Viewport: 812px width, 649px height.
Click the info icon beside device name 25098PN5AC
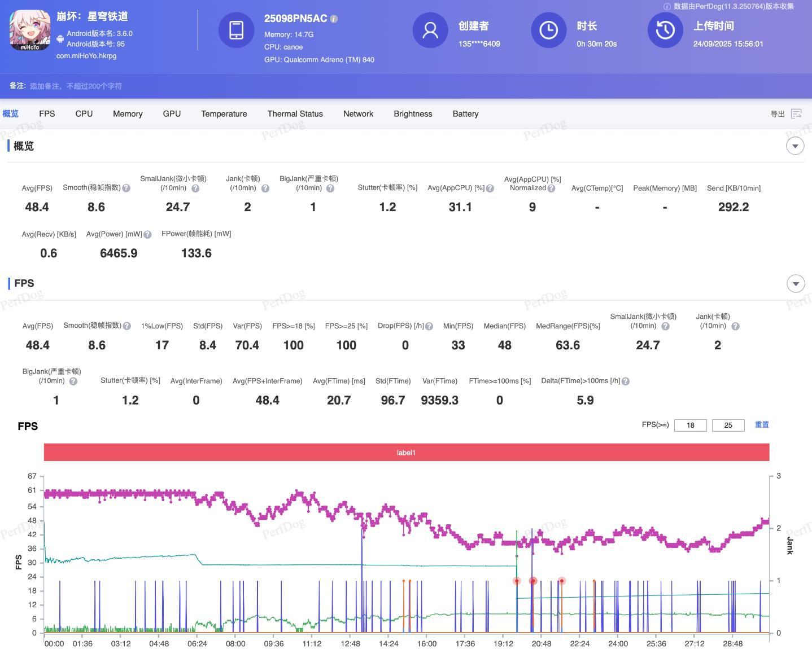pos(334,19)
